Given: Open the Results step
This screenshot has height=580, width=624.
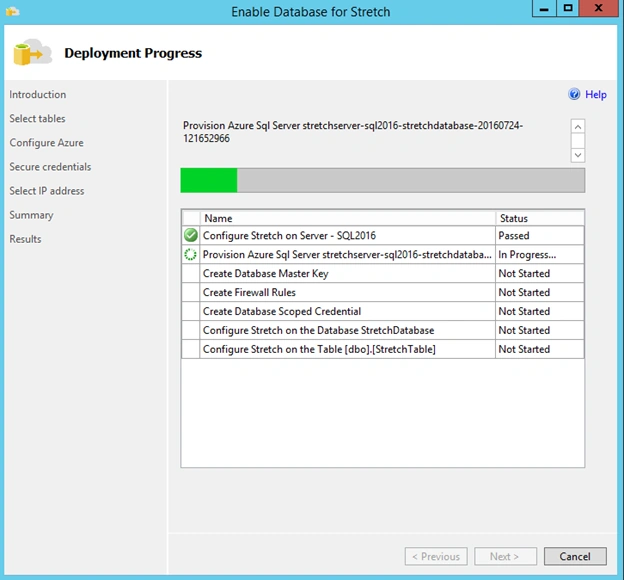Looking at the screenshot, I should pyautogui.click(x=25, y=239).
